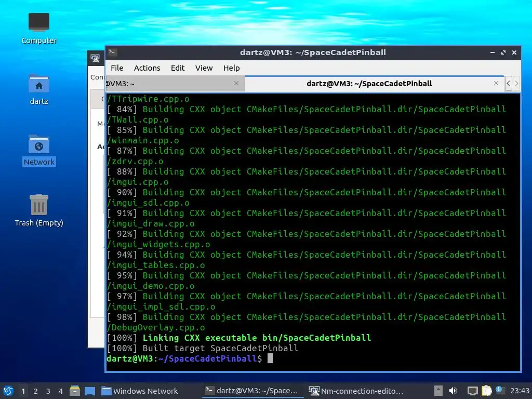Select the dartz home folder desktop icon

pos(39,89)
